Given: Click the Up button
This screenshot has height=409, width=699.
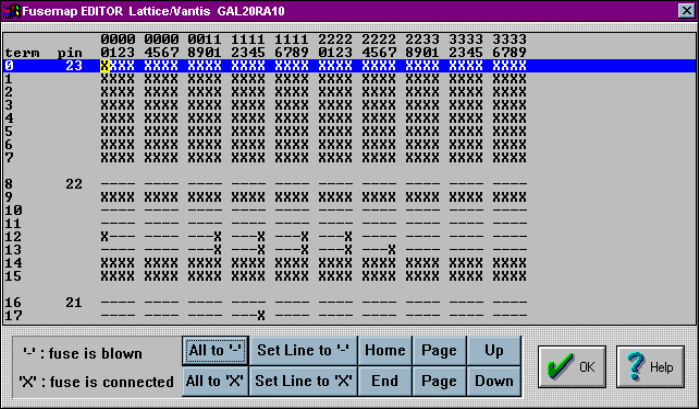Looking at the screenshot, I should click(494, 351).
